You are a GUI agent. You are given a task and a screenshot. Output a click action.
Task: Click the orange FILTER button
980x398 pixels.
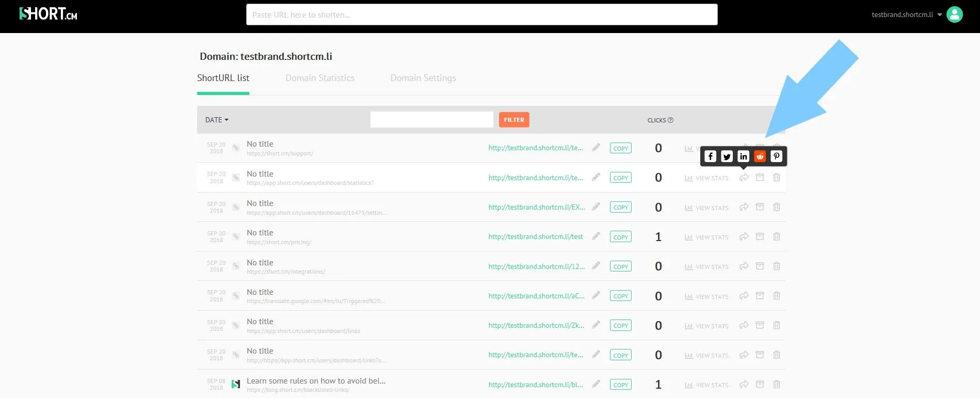tap(514, 120)
